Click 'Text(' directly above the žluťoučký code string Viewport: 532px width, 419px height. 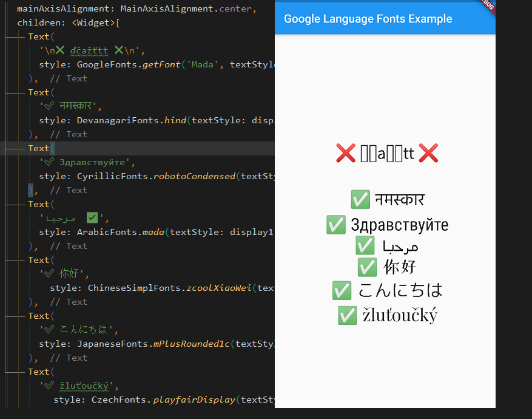[41, 372]
